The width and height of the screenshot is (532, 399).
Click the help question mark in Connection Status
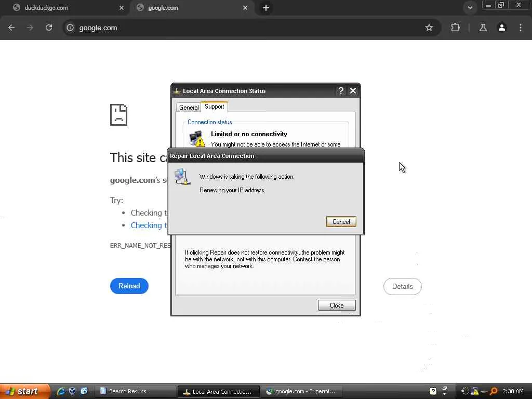tap(341, 91)
